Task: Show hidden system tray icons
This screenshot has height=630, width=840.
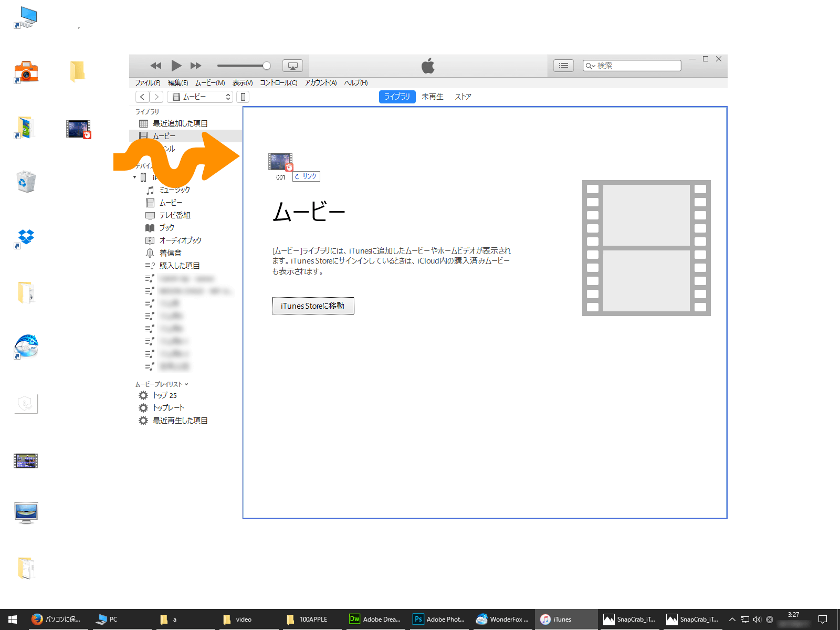Action: [x=732, y=619]
